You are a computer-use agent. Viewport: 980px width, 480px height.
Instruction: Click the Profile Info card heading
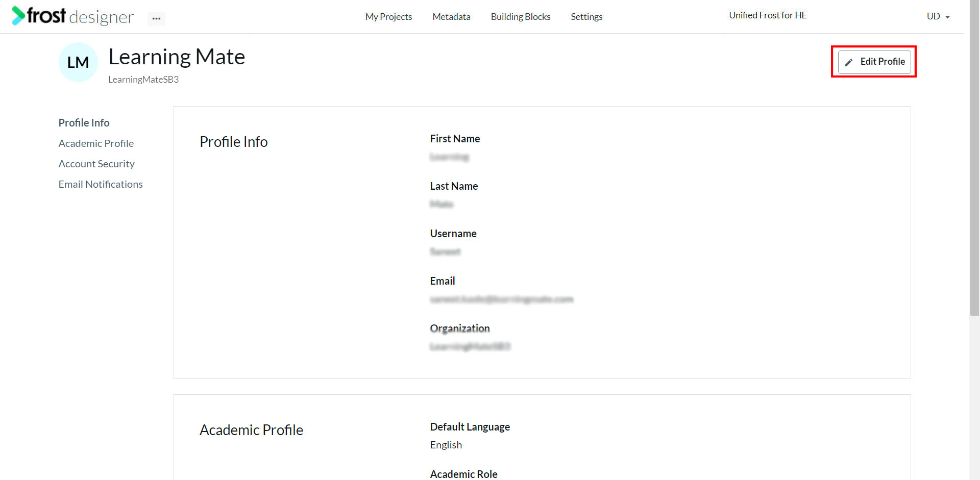[234, 142]
